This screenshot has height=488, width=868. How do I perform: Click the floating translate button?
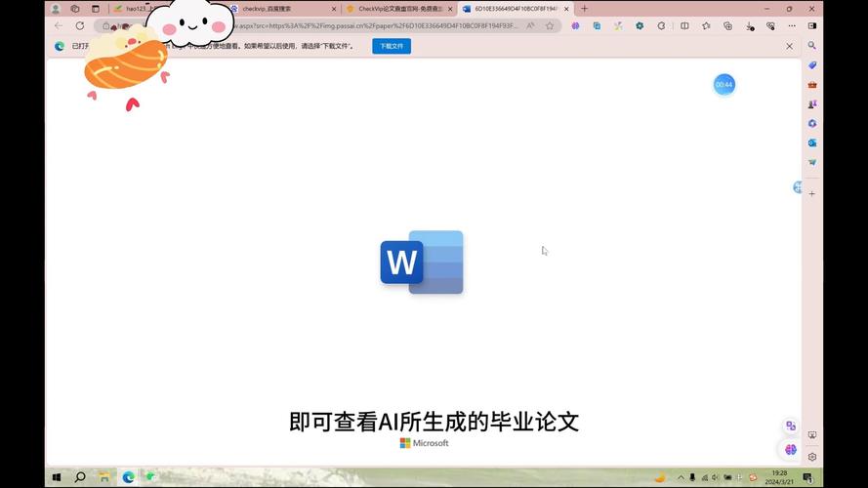[791, 426]
